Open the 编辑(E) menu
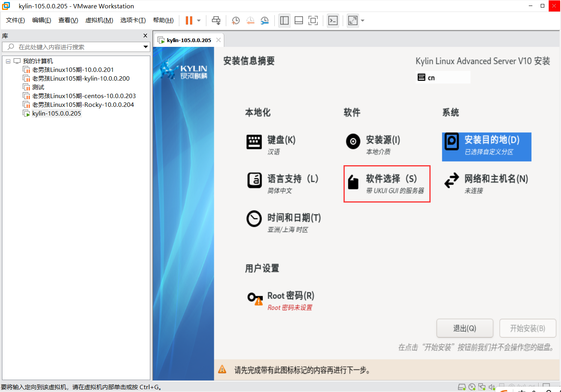 [42, 20]
